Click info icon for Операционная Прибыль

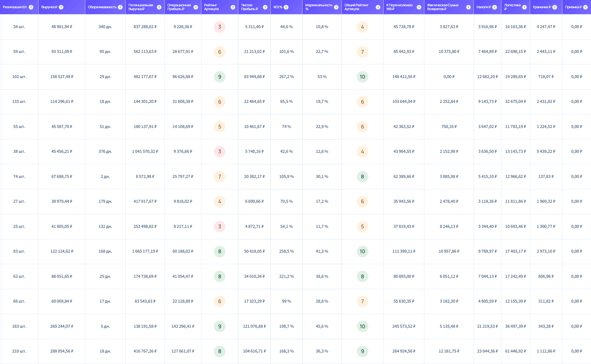pyautogui.click(x=196, y=7)
